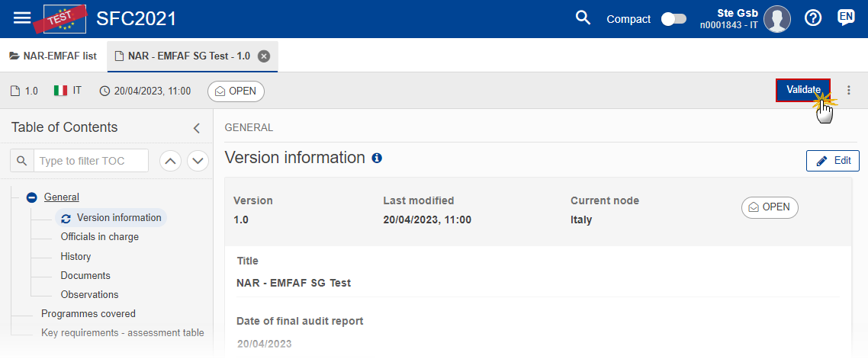
Task: Collapse the Table of Contents panel
Action: (x=196, y=128)
